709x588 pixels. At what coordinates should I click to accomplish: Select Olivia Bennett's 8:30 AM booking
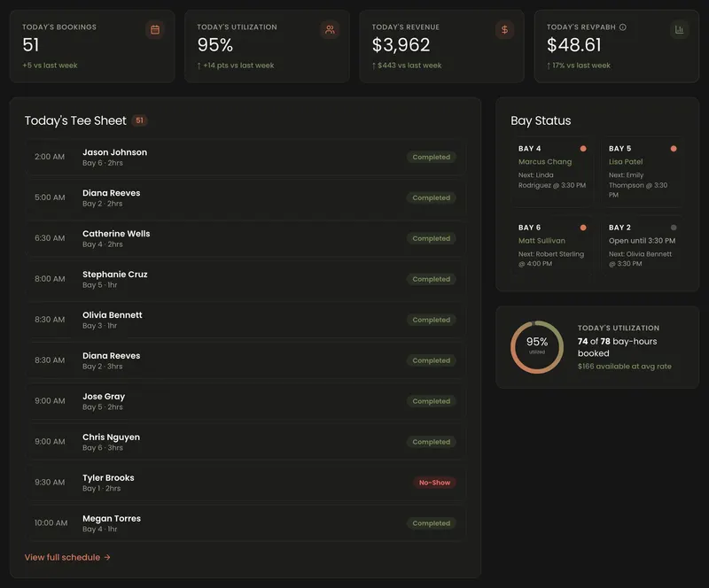246,320
